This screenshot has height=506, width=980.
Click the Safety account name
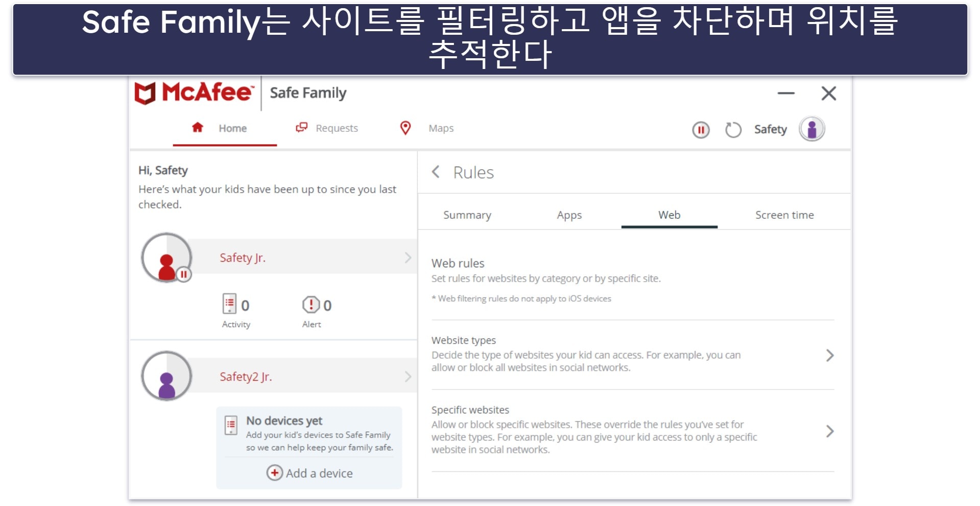770,129
